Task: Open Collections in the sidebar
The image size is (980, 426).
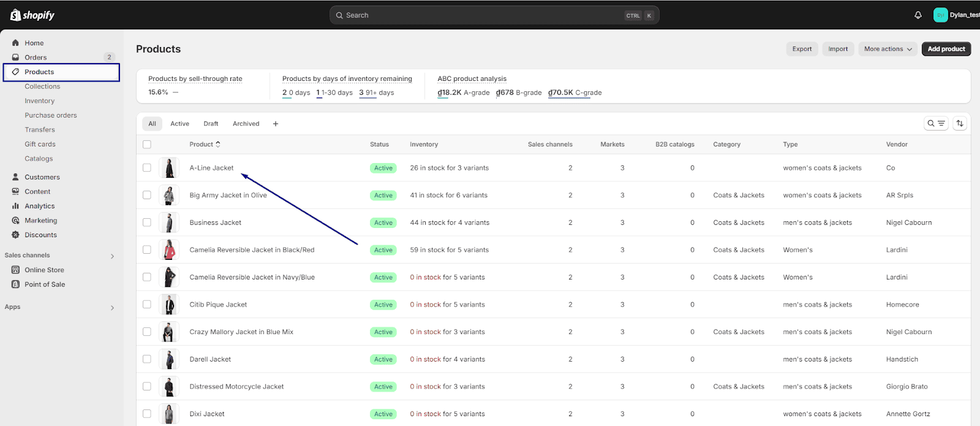Action: (42, 86)
